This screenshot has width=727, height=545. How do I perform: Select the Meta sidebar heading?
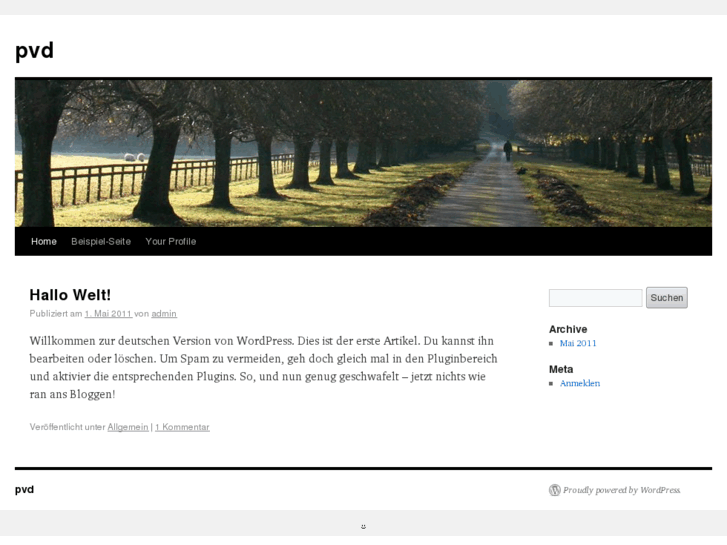pos(561,369)
